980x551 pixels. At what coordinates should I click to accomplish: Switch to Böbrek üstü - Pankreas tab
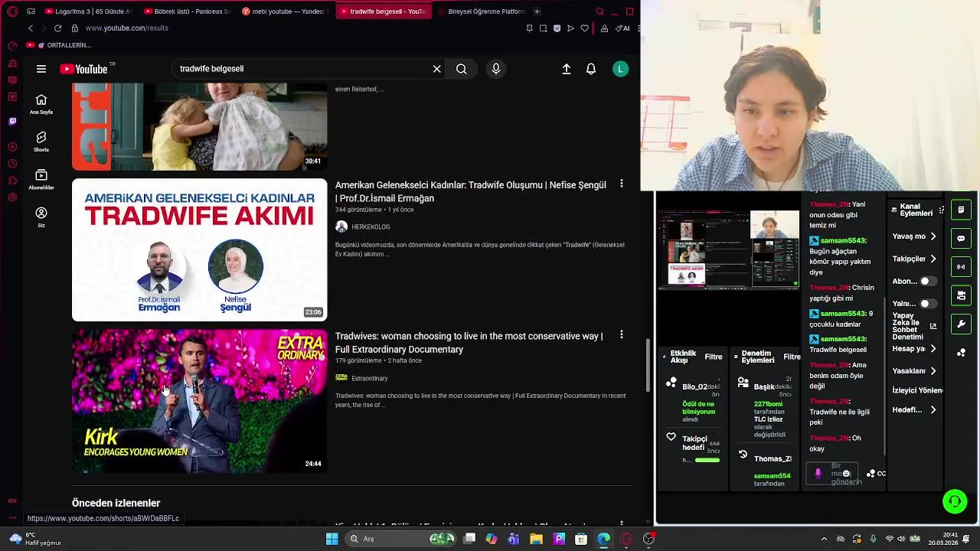[x=186, y=11]
